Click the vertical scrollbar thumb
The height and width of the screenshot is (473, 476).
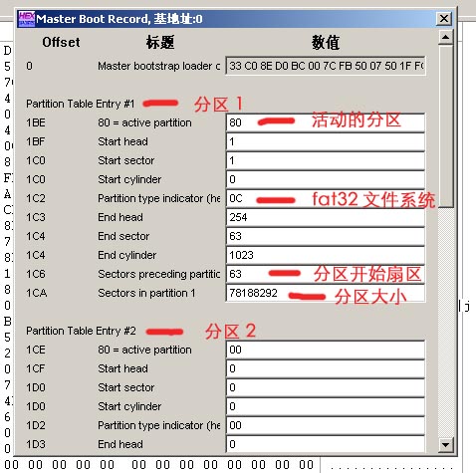coord(445,126)
